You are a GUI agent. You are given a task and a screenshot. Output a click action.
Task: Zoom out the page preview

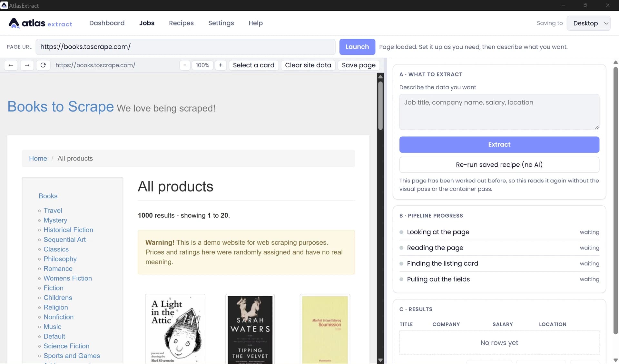pos(185,65)
